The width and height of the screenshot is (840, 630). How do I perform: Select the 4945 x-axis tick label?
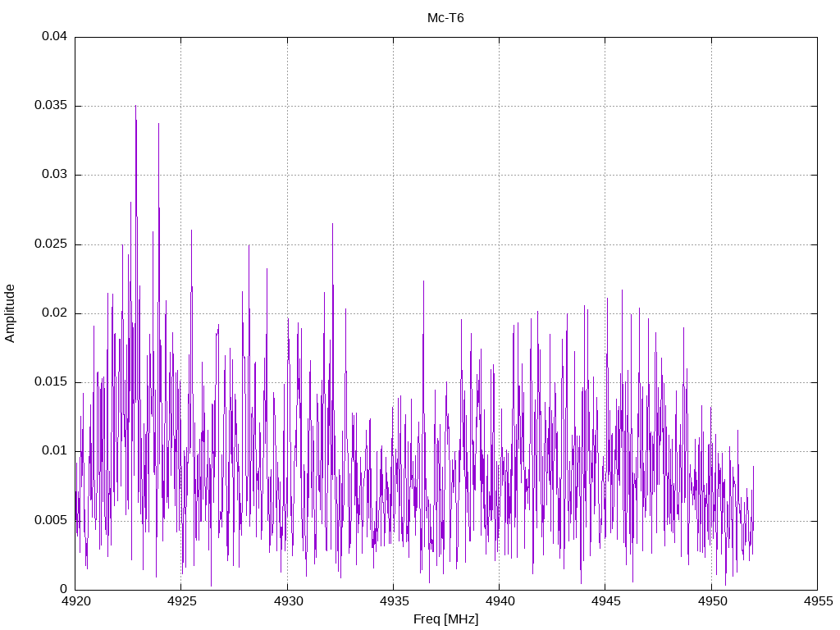point(605,601)
